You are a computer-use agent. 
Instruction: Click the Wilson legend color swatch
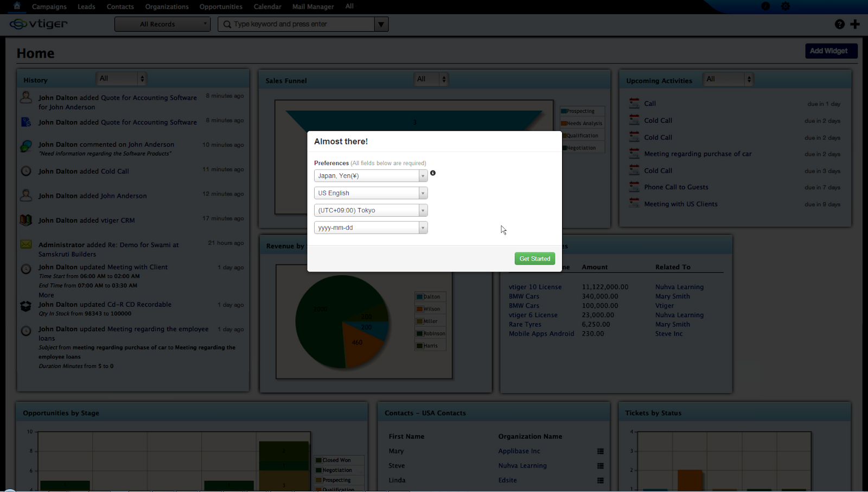[419, 309]
